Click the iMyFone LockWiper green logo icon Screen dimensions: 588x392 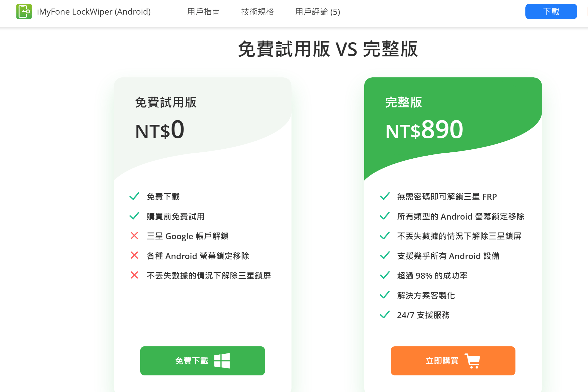click(x=24, y=12)
